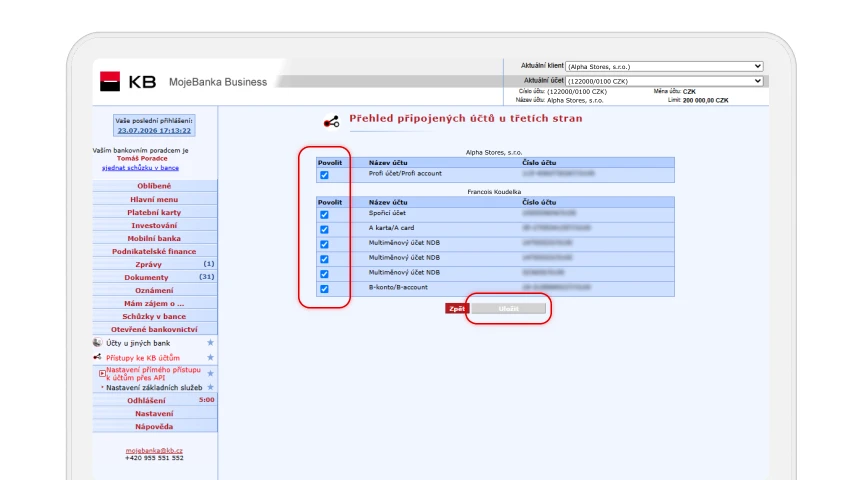
Task: Log out via Odhlášení
Action: point(154,400)
